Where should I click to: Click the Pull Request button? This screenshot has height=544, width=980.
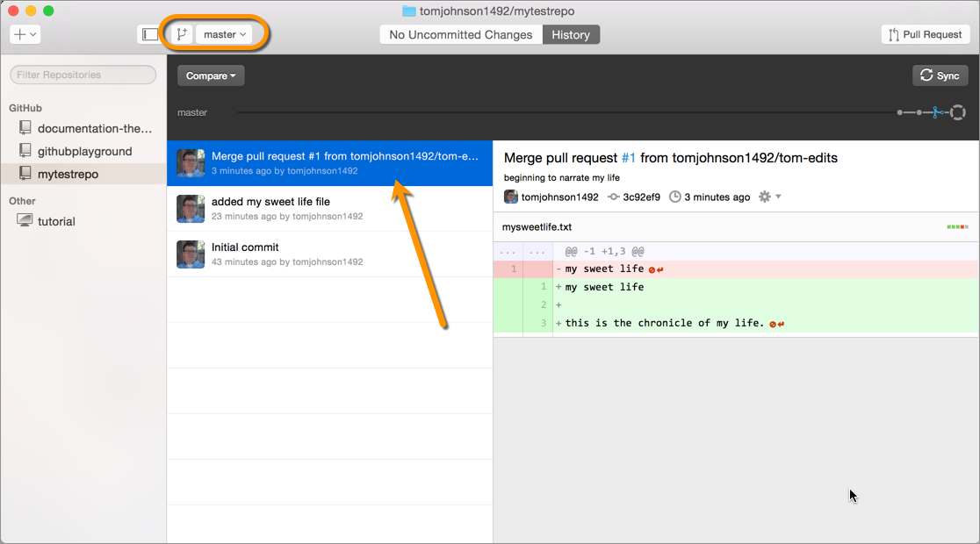[x=925, y=34]
